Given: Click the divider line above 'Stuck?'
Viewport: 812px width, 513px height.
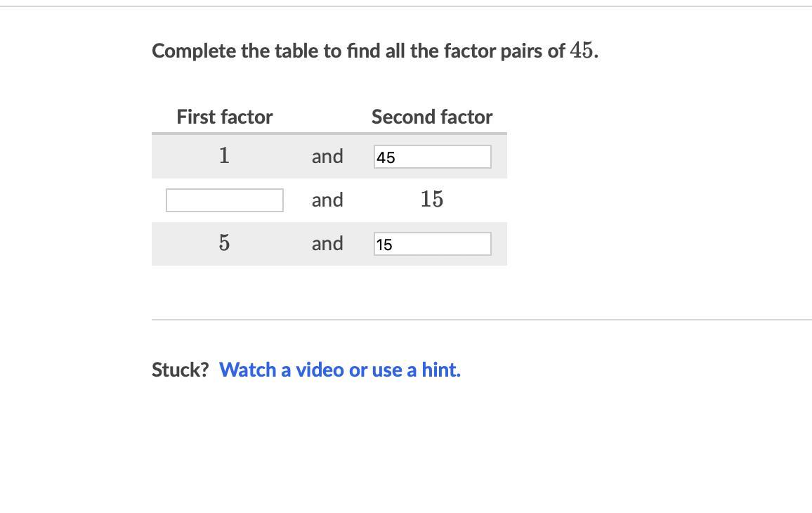Looking at the screenshot, I should click(x=482, y=320).
